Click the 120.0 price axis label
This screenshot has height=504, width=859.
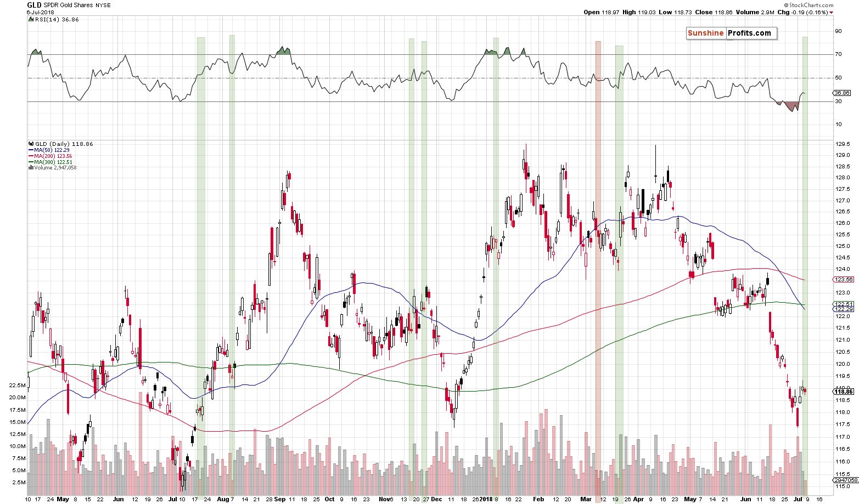(x=842, y=364)
